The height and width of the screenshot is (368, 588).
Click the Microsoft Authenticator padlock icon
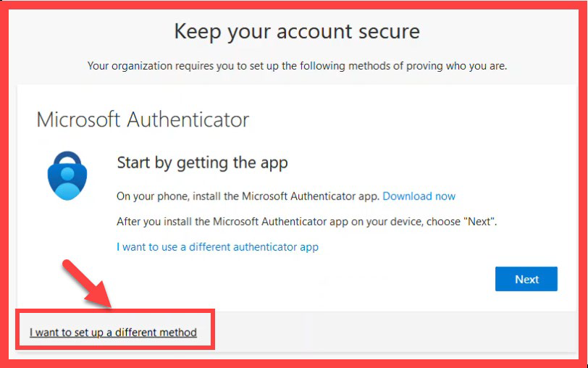click(x=67, y=175)
